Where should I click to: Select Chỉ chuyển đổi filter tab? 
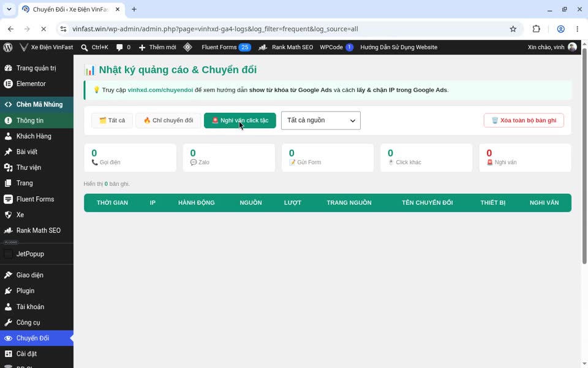(168, 121)
